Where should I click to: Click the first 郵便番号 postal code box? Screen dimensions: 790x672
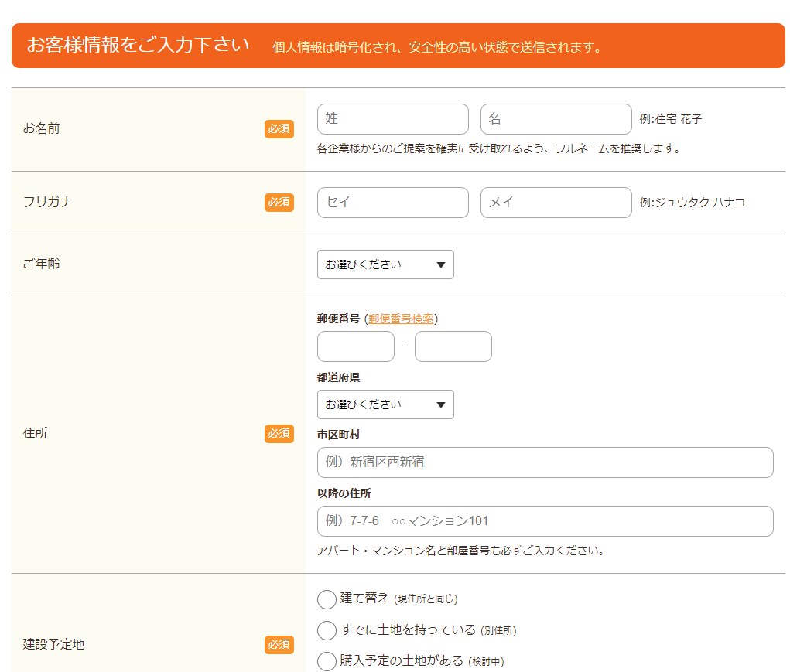(x=355, y=346)
